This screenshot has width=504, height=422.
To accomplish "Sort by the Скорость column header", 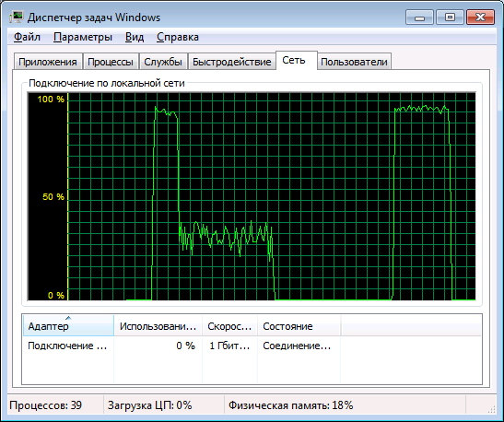I will [229, 326].
